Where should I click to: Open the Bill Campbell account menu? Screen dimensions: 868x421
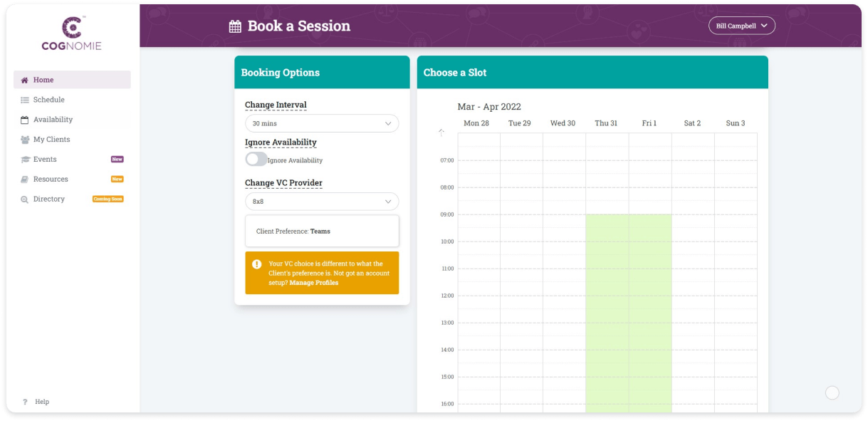tap(741, 25)
